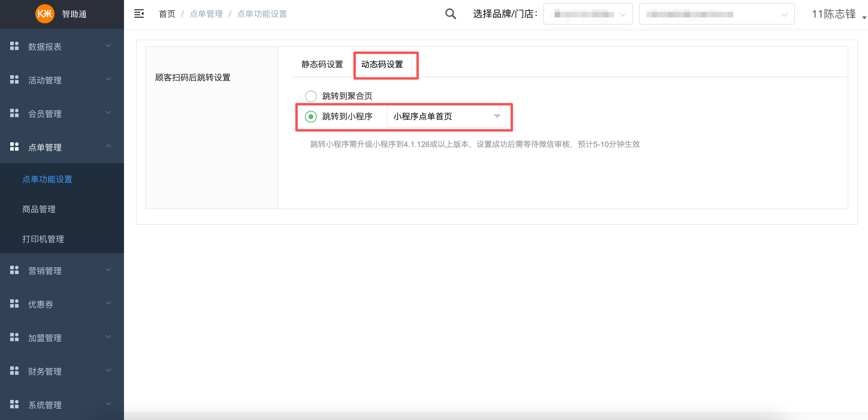Image resolution: width=868 pixels, height=420 pixels.
Task: Open the store selection dropdown
Action: pyautogui.click(x=717, y=14)
